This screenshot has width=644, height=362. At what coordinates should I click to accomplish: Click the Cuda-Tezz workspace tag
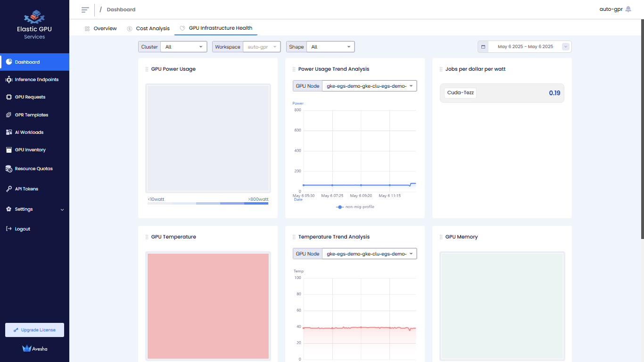[x=461, y=93]
